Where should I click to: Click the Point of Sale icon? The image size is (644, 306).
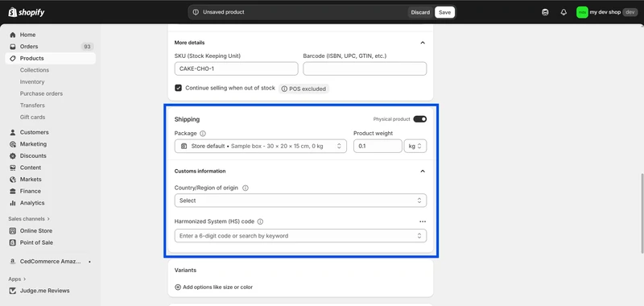[13, 242]
